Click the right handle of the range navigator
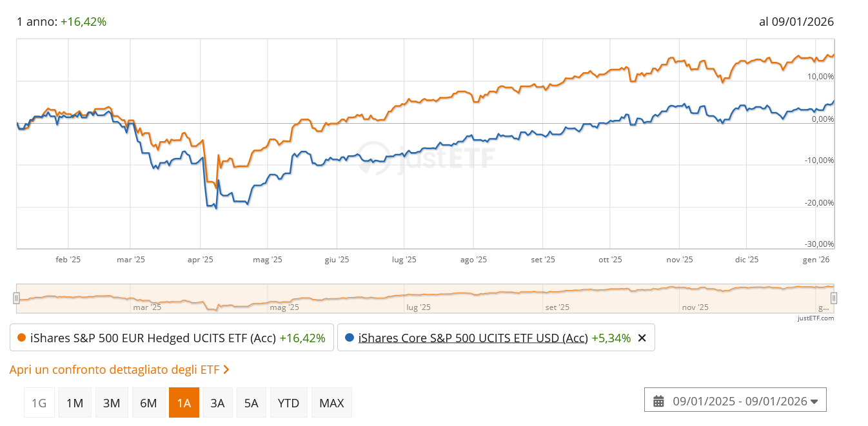868x426 pixels. pos(834,298)
